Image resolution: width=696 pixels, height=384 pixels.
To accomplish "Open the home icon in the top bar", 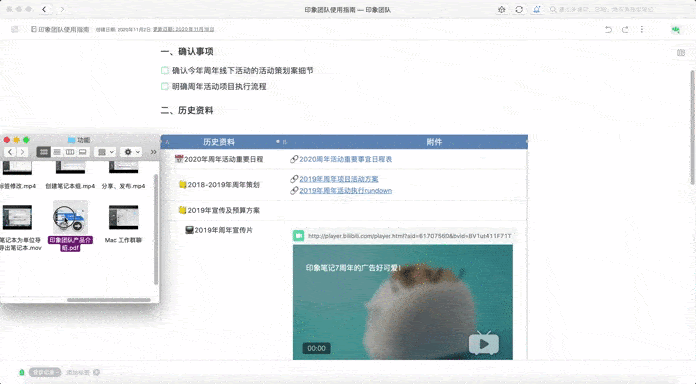I will tap(502, 9).
